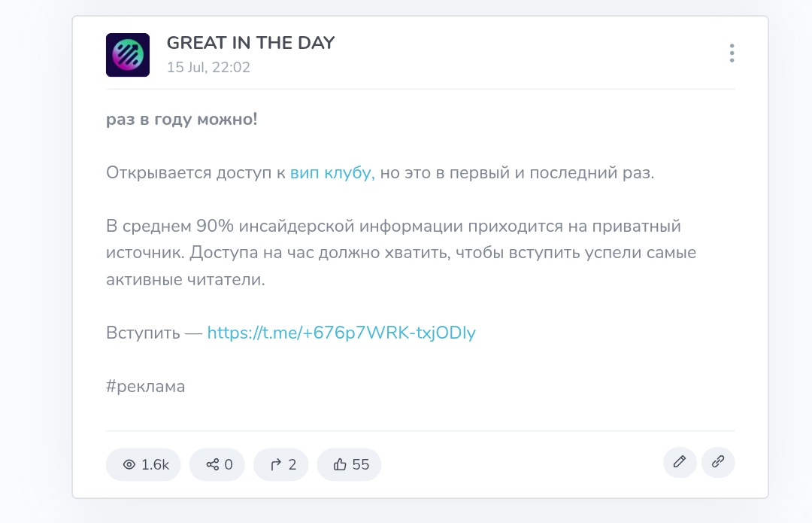Click the #реклама hashtag
Image resolution: width=812 pixels, height=523 pixels.
pos(146,387)
